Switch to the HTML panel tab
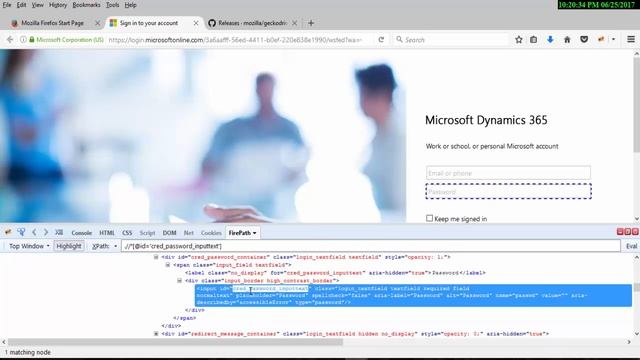Screen dimensions: 640x360 coord(107,233)
